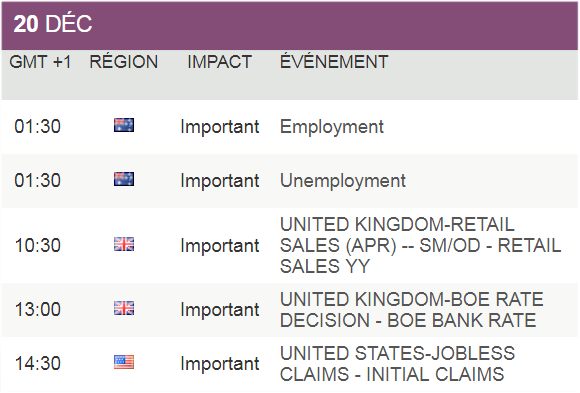Click the RÉGION column header
Image resolution: width=580 pixels, height=393 pixels.
pyautogui.click(x=124, y=61)
